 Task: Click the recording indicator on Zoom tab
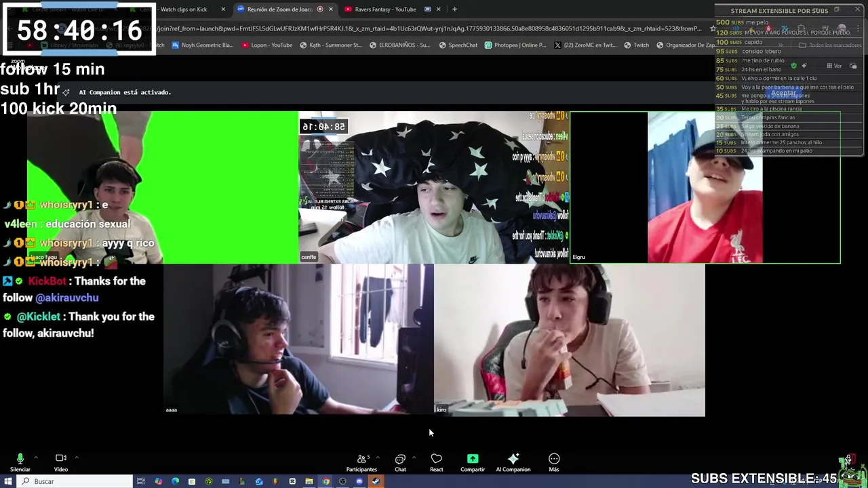pyautogui.click(x=320, y=9)
